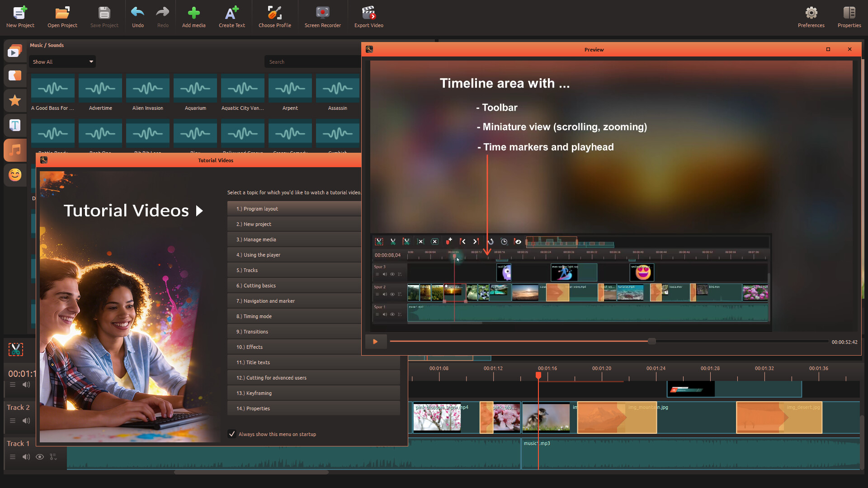Mute Track 2 speaker icon
This screenshot has width=868, height=488.
click(x=26, y=421)
